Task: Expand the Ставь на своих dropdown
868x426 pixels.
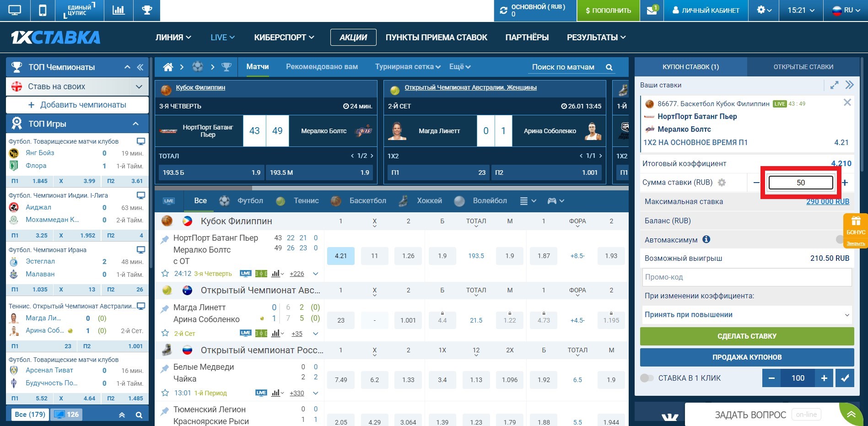Action: point(139,86)
